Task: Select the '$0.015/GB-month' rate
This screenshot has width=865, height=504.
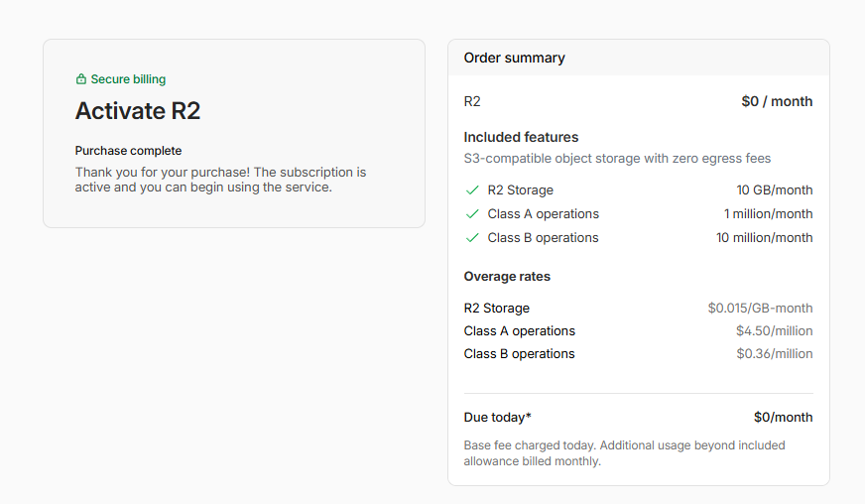Action: coord(760,308)
